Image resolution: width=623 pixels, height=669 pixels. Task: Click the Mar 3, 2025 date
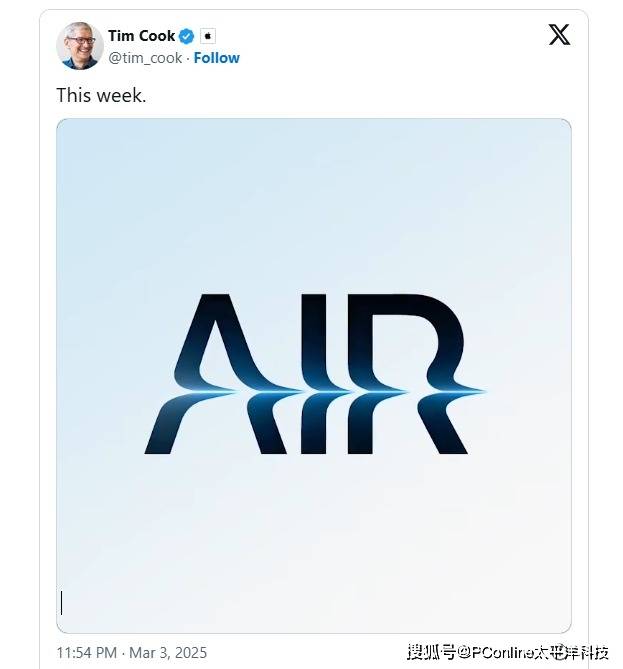[x=168, y=652]
